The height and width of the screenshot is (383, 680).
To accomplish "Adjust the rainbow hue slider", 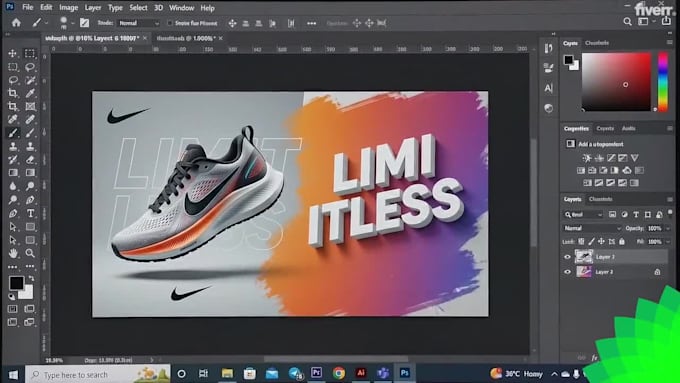I will (x=663, y=82).
